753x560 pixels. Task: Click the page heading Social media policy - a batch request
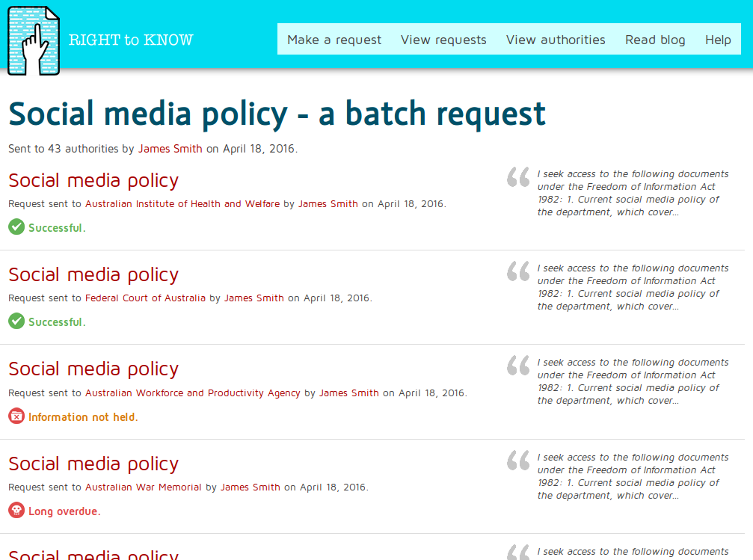click(277, 114)
